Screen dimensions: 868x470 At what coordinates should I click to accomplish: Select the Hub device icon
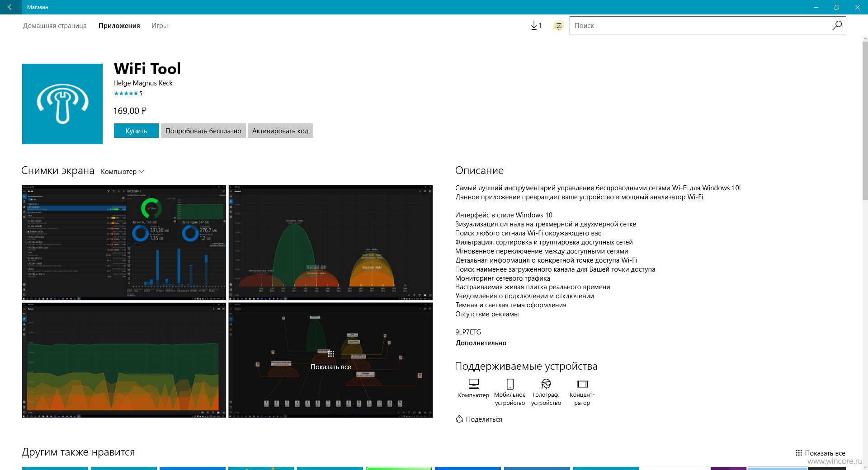tap(582, 384)
